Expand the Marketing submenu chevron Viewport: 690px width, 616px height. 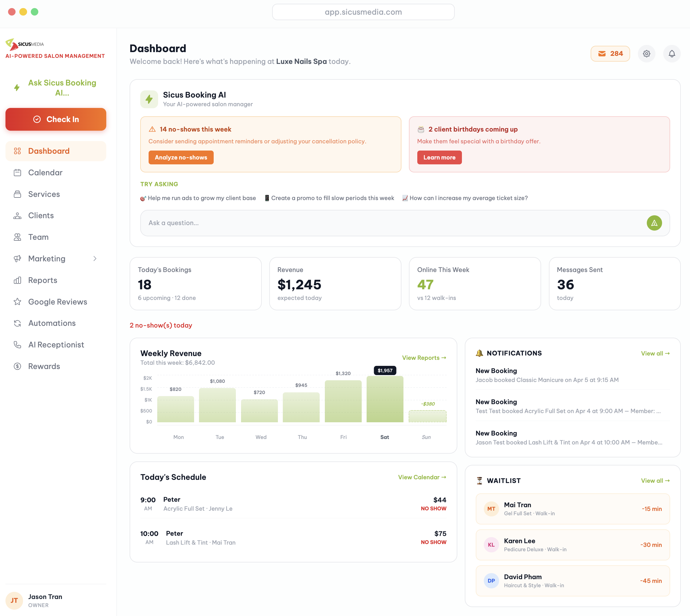coord(95,259)
